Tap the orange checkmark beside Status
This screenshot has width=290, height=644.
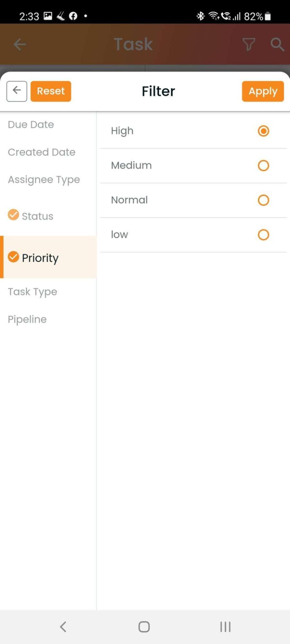pos(13,215)
